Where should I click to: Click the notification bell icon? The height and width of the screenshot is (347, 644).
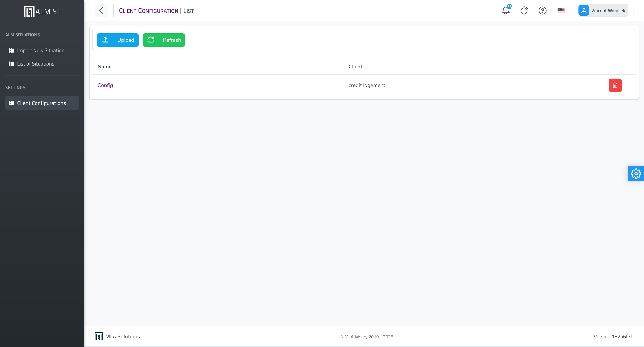click(x=505, y=11)
